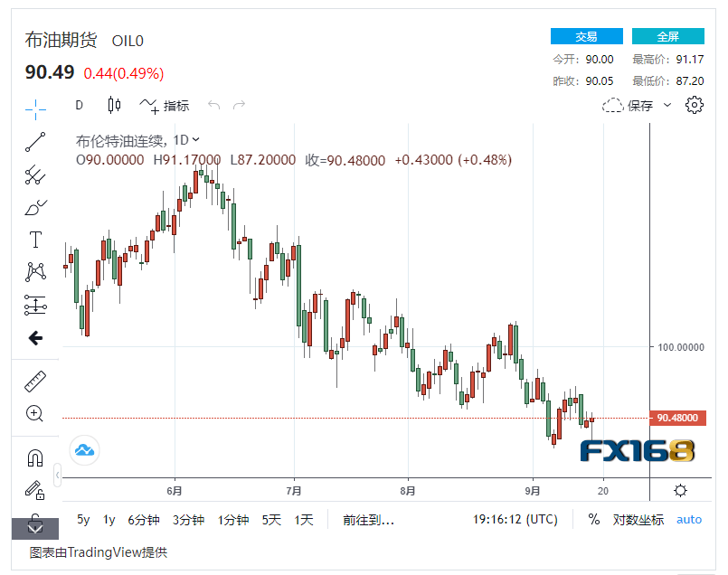This screenshot has height=575, width=728.
Task: Toggle 对数坐标 logarithmic scale
Action: 638,519
